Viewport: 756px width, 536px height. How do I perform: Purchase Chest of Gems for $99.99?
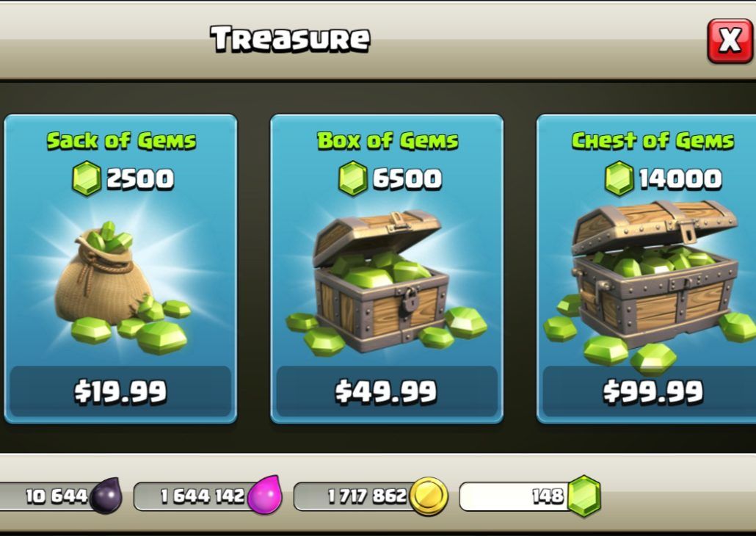coord(651,391)
